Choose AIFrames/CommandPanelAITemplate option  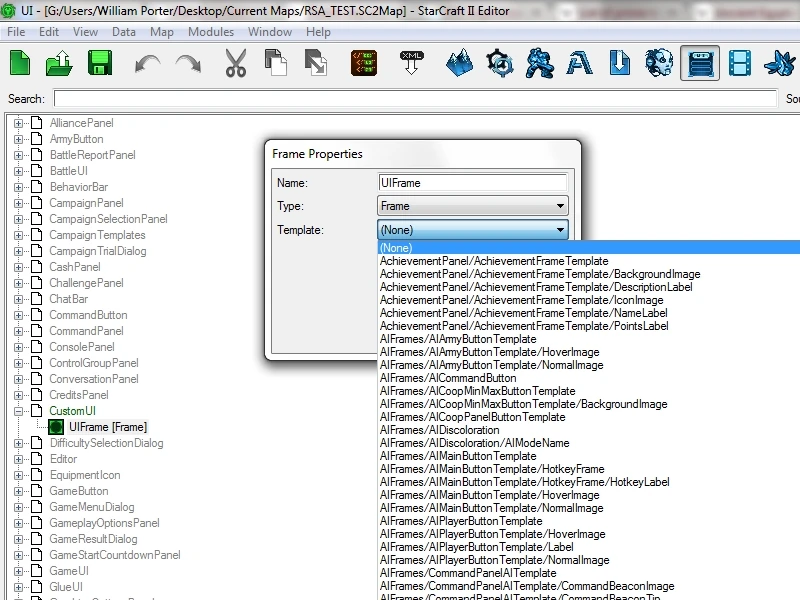coord(468,573)
